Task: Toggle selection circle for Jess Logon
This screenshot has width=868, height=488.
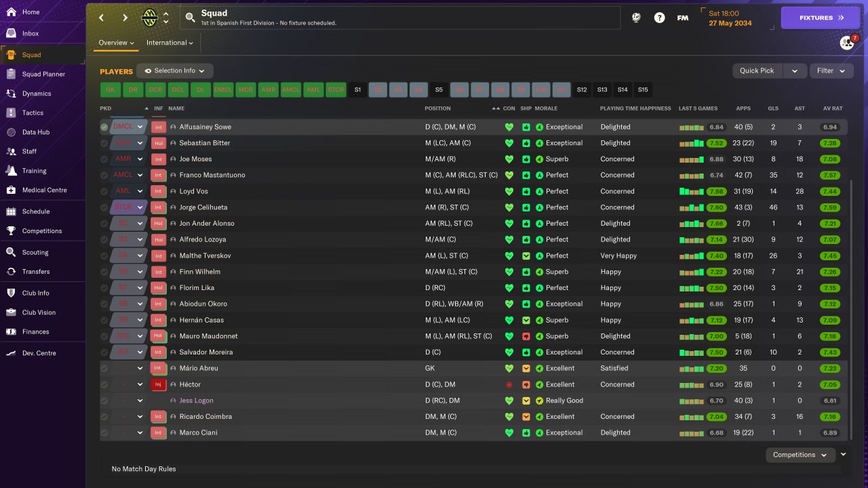Action: coord(104,401)
